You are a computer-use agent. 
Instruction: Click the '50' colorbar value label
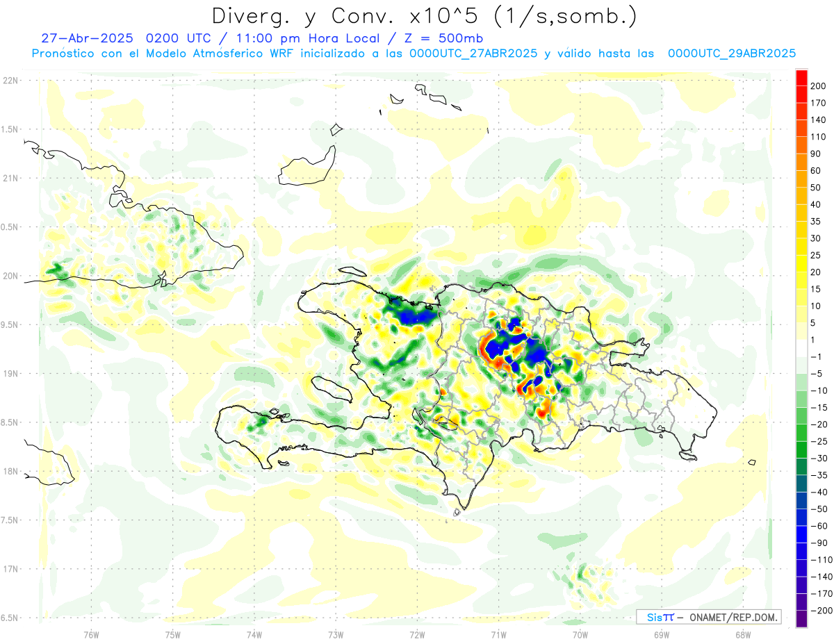[x=816, y=188]
